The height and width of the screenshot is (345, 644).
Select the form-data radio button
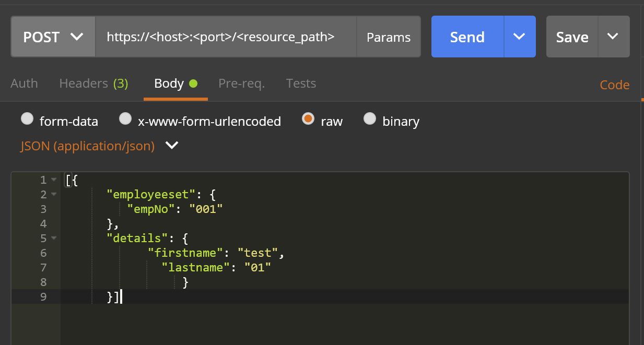pyautogui.click(x=27, y=120)
